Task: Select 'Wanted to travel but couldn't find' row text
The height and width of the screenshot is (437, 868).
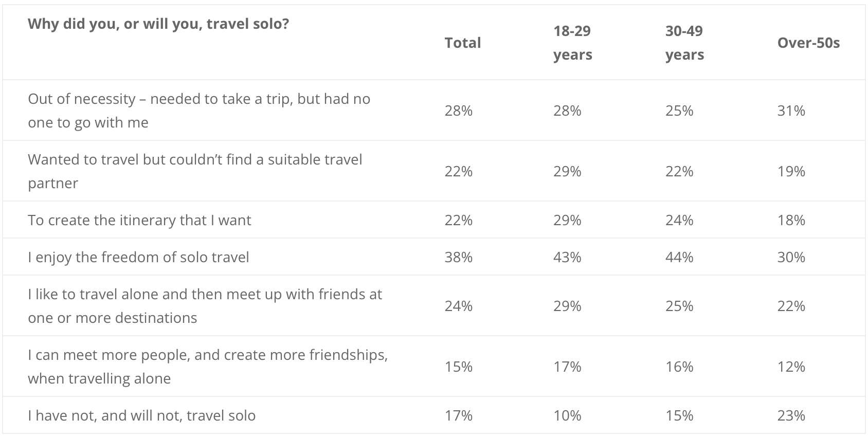Action: click(x=195, y=171)
